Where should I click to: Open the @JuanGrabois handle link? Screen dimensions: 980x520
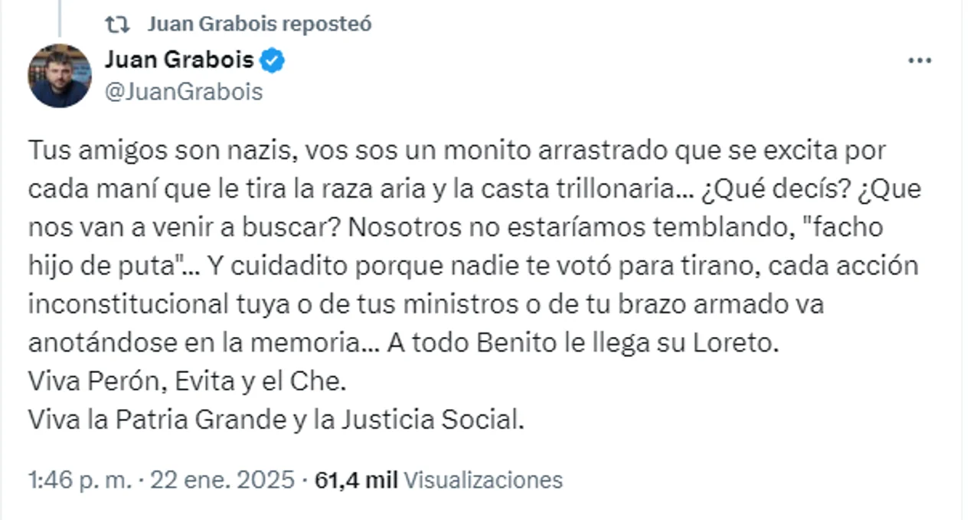(183, 92)
